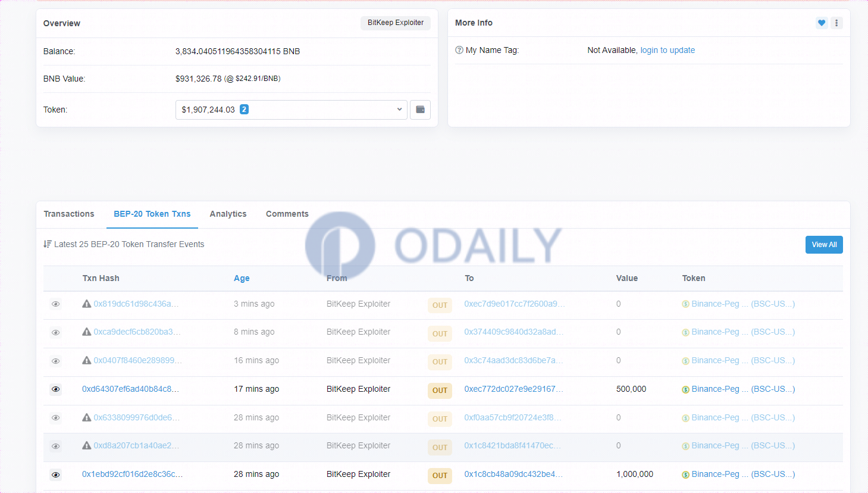The height and width of the screenshot is (493, 868).
Task: Open recipient address 0x1c8cb48a09dc432be4
Action: (513, 474)
